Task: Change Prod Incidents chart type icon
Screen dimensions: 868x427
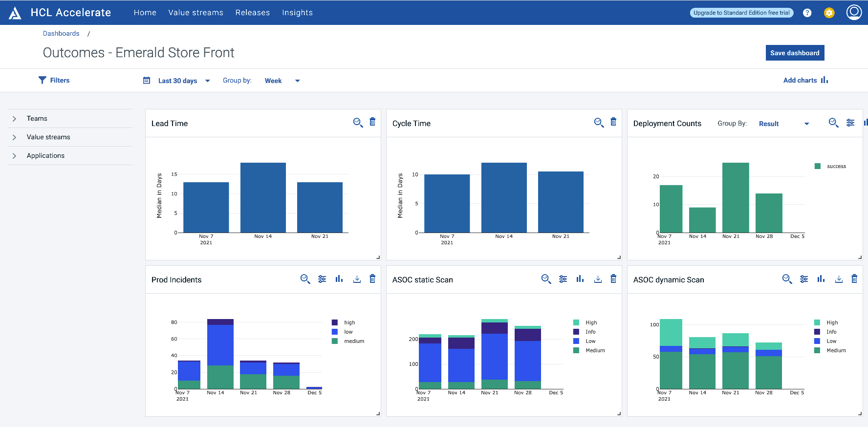Action: [339, 278]
